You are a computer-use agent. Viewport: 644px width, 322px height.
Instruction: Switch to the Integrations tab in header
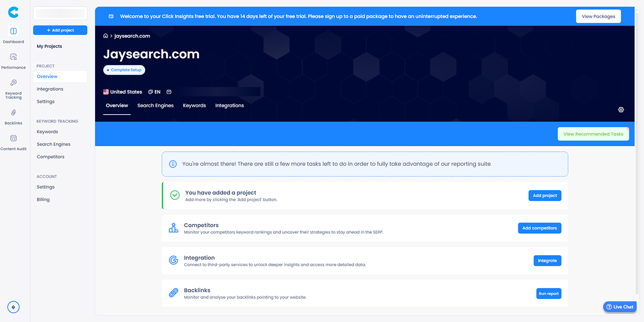[229, 106]
